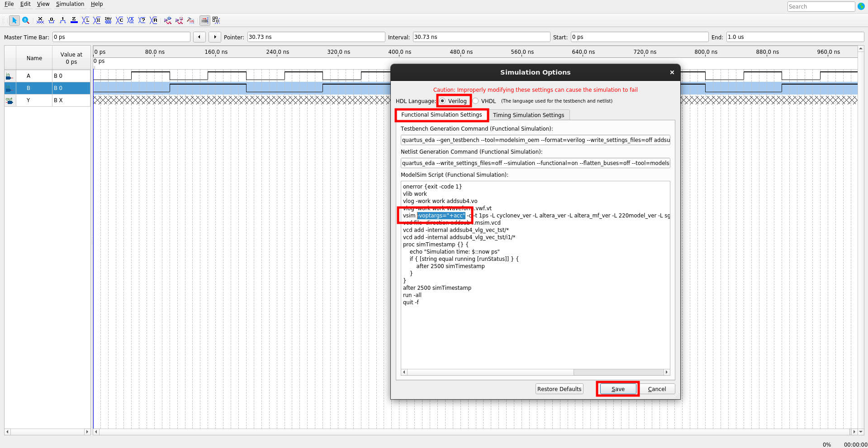This screenshot has height=448, width=868.
Task: Overwrite signal with clock pattern
Action: point(131,20)
